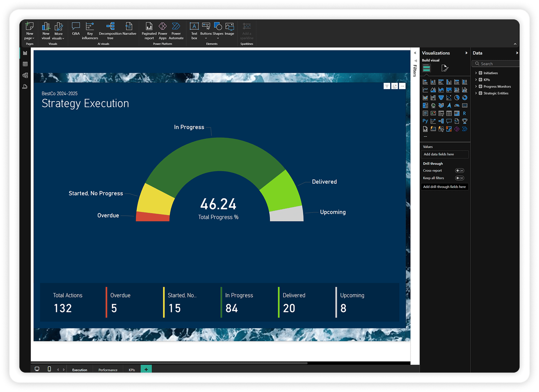This screenshot has height=392, width=539.
Task: Collapse the Visualizations pane
Action: click(466, 53)
